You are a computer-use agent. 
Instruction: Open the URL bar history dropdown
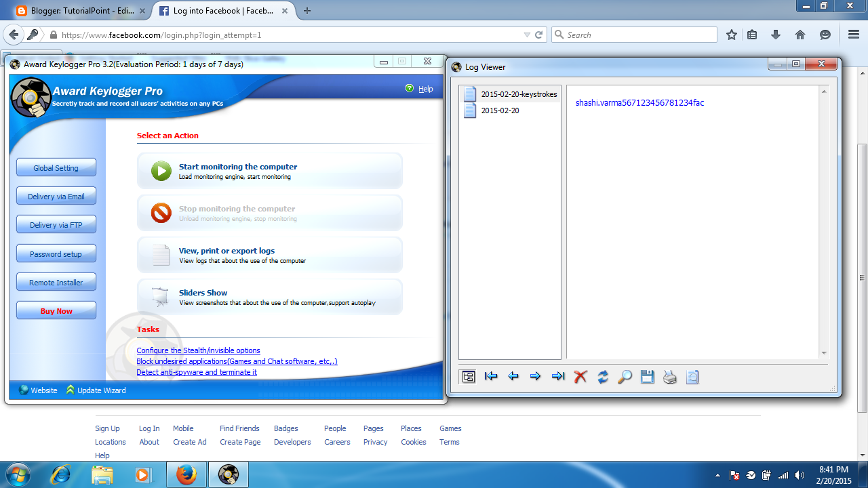pyautogui.click(x=527, y=35)
